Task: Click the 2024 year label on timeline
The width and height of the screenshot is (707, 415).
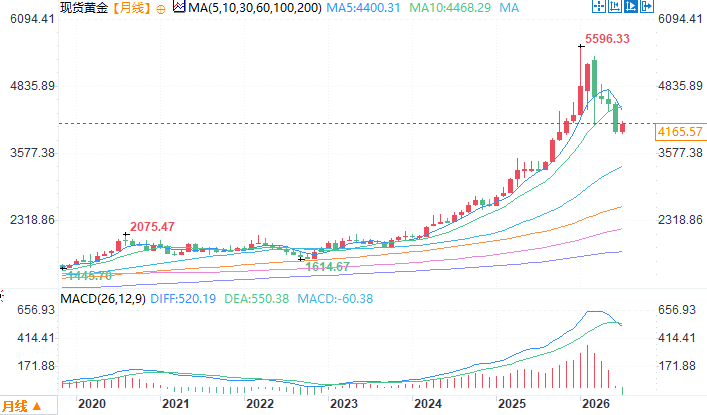Action: pos(428,403)
